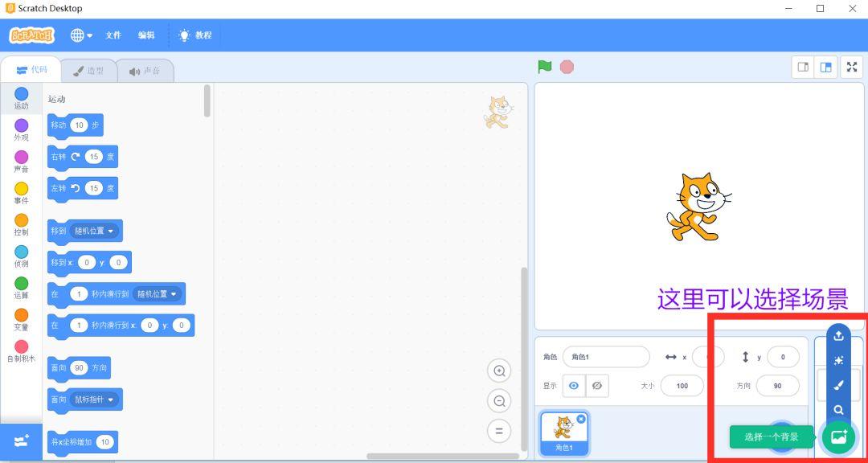Screen dimensions: 868x463
Task: Open the 编辑 menu
Action: (146, 35)
